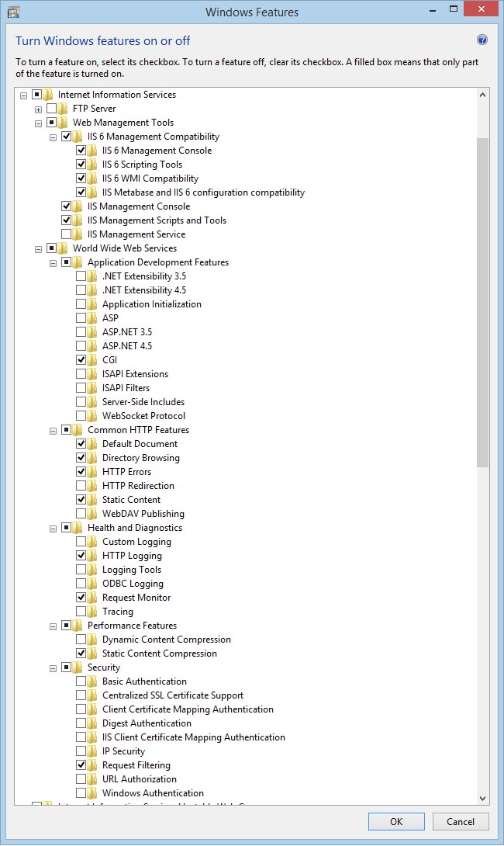This screenshot has width=504, height=846.
Task: Click the scrollbar down arrow
Action: [482, 799]
